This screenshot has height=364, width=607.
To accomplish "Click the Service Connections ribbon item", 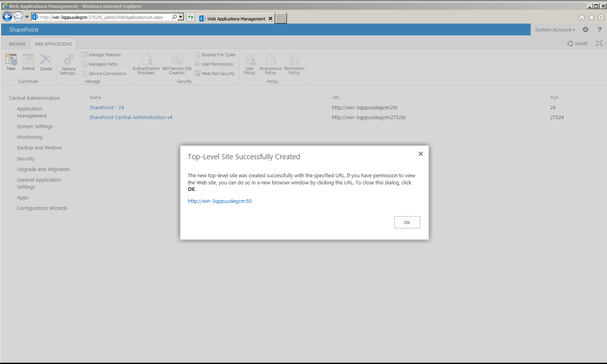I will [x=104, y=74].
